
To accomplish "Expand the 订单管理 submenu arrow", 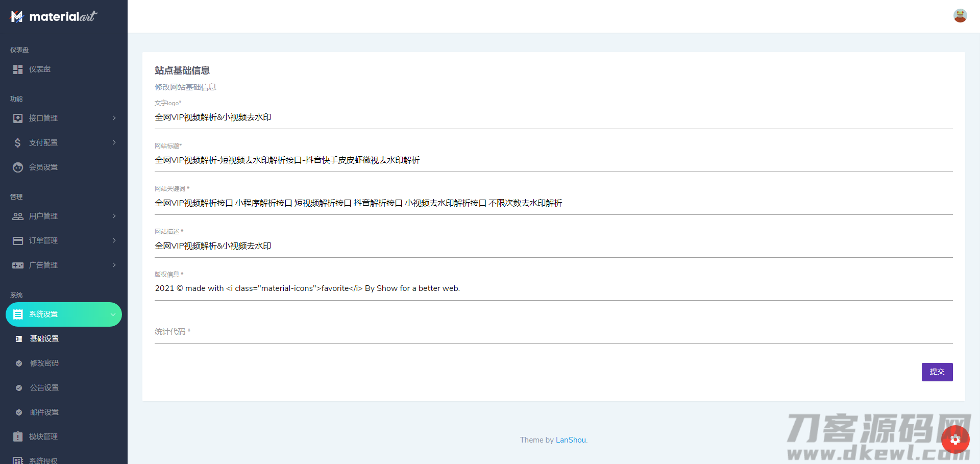I will click(x=114, y=241).
